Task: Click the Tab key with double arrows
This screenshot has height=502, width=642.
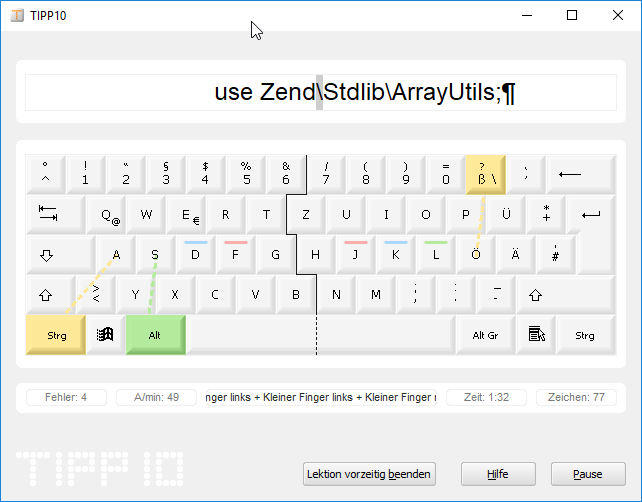Action: tap(56, 215)
